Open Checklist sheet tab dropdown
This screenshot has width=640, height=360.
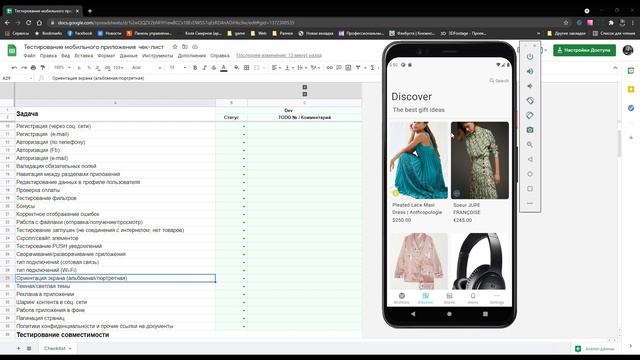click(70, 349)
